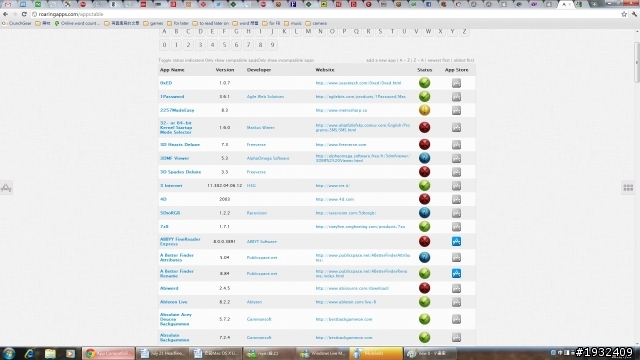Open the 1Password app name link
Image resolution: width=640 pixels, height=360 pixels.
(172, 97)
